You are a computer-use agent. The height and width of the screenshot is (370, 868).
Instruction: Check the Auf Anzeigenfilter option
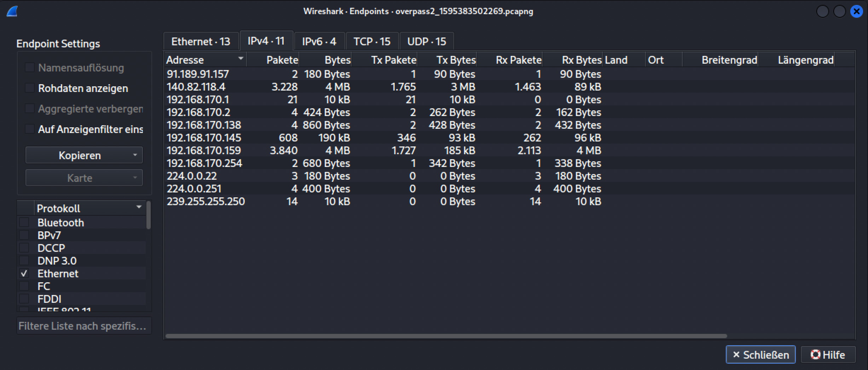[x=30, y=129]
